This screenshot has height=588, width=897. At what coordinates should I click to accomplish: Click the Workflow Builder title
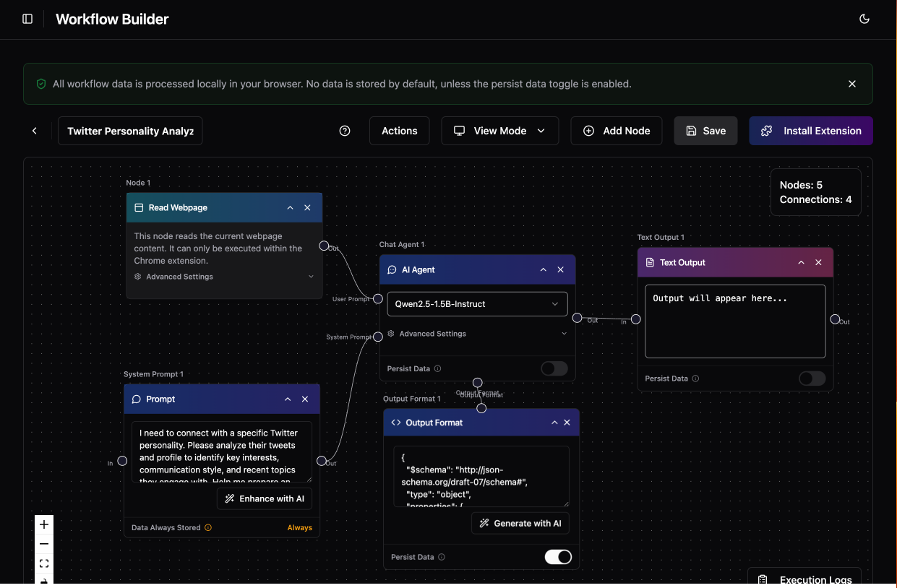click(x=112, y=20)
